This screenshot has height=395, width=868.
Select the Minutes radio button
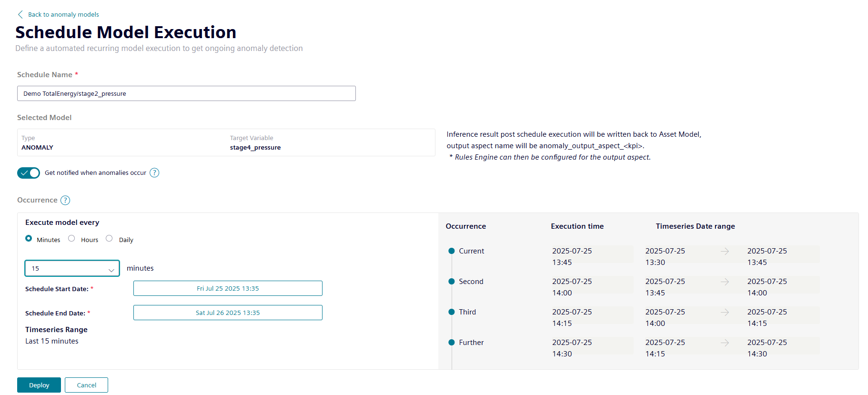point(29,239)
